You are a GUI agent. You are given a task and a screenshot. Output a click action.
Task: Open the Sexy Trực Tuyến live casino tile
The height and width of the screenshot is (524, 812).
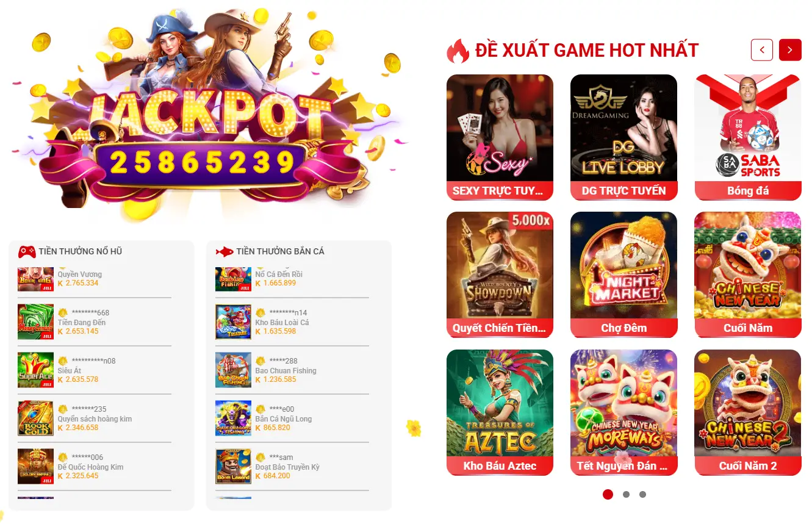(x=500, y=137)
